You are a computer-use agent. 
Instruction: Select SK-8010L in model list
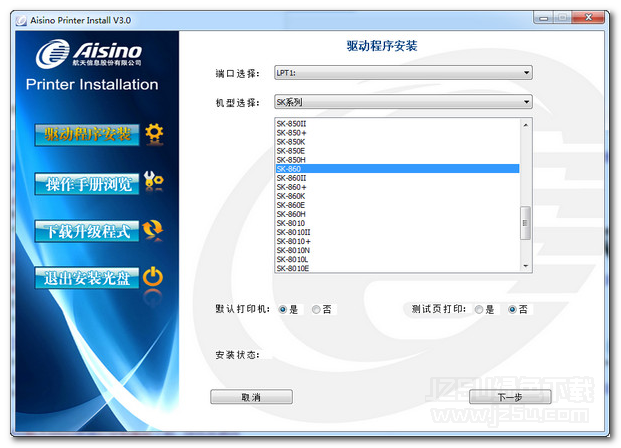point(397,259)
